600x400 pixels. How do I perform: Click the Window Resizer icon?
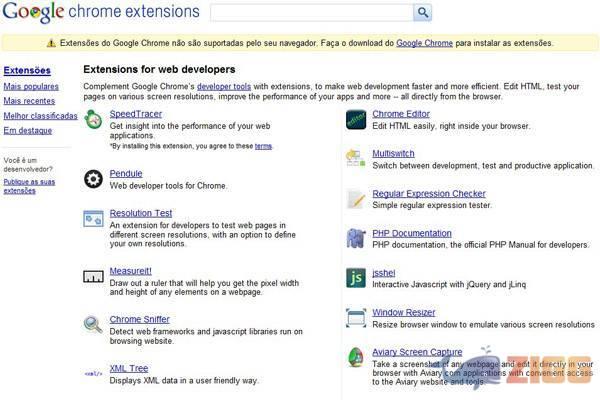pos(356,318)
